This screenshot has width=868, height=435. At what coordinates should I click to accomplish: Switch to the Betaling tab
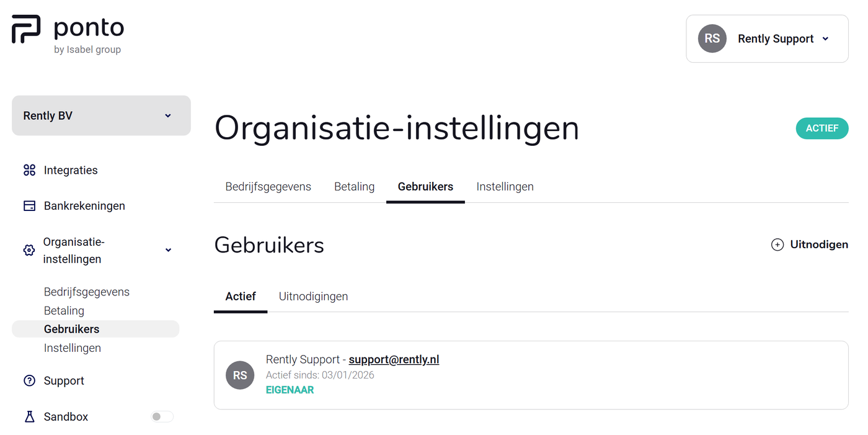pos(354,187)
